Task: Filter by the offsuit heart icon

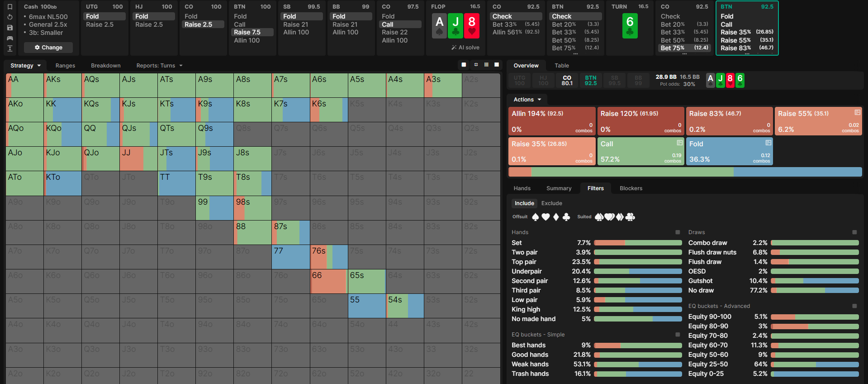Action: coord(545,217)
